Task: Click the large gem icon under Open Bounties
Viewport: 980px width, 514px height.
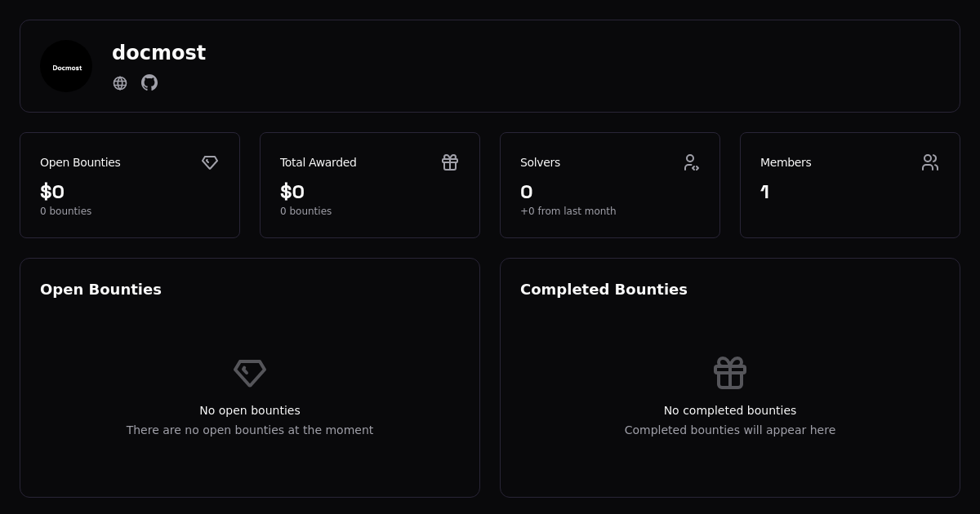Action: click(x=250, y=373)
